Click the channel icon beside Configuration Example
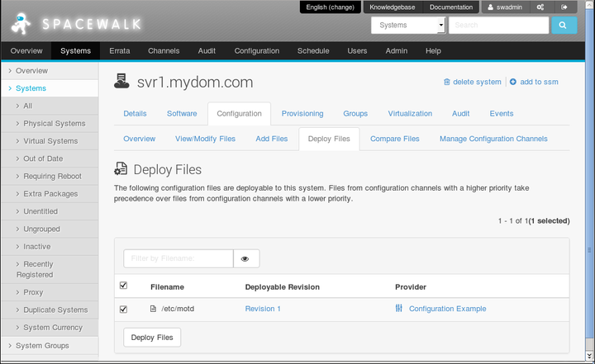Viewport: 595px width, 364px height. (x=399, y=308)
